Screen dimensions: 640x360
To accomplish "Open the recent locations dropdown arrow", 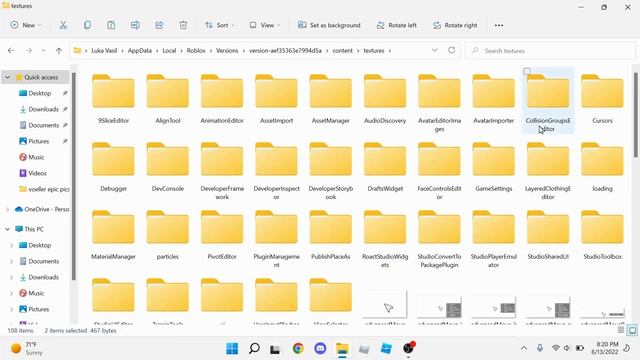I will [43, 51].
